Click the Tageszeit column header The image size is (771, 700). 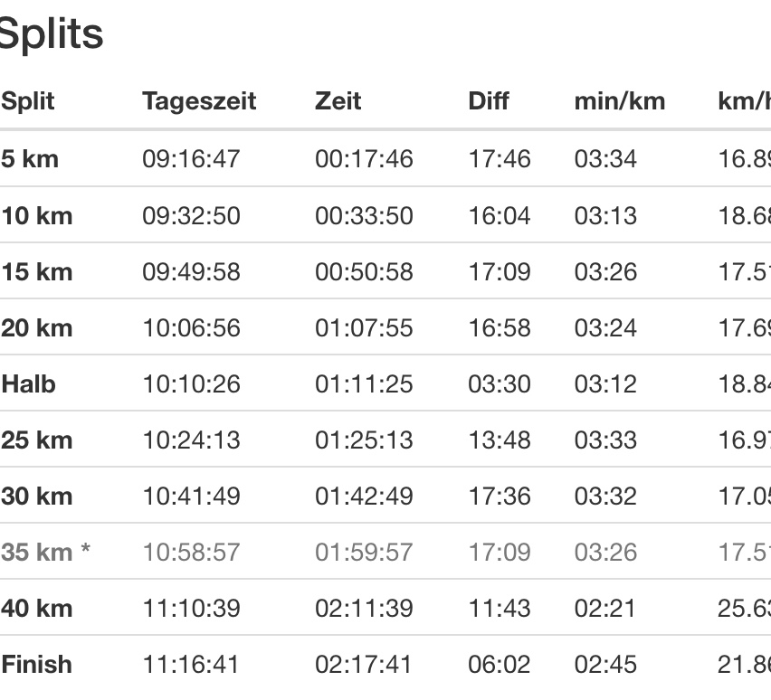(x=199, y=100)
